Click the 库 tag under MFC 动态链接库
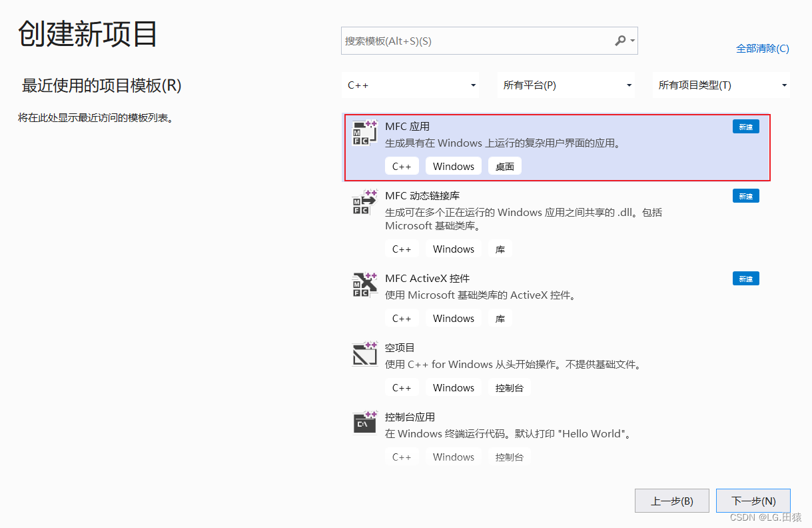Image resolution: width=812 pixels, height=528 pixels. [x=500, y=249]
